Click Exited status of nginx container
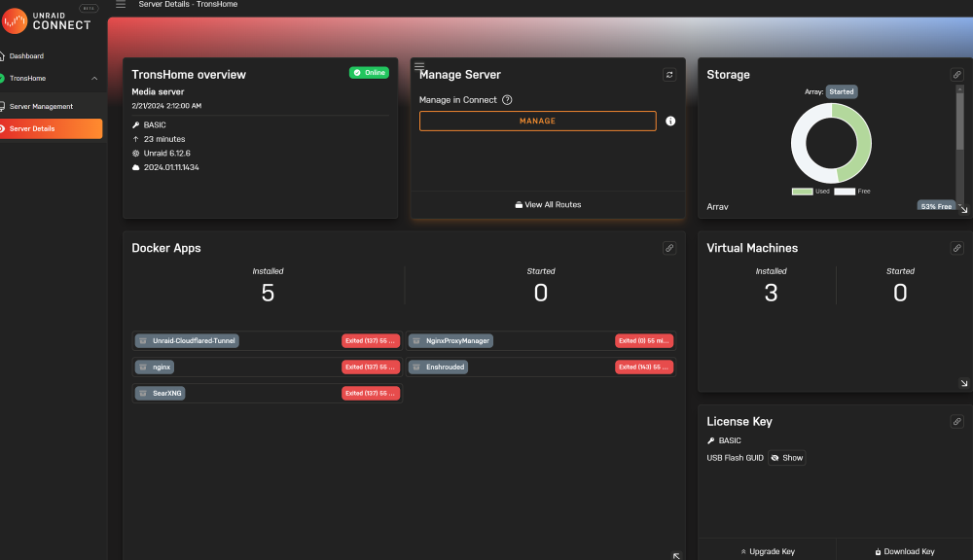The image size is (973, 560). (x=371, y=367)
